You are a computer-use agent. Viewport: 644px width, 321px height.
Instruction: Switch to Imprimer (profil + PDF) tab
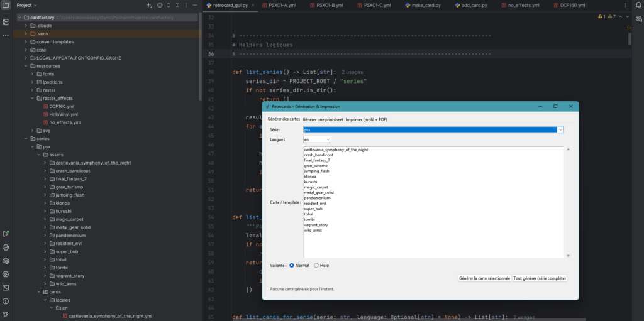click(x=367, y=119)
